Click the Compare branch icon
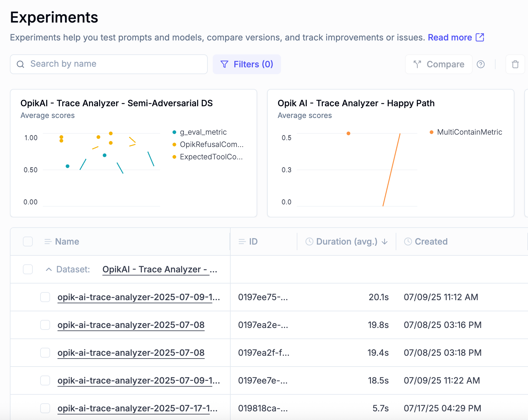528x420 pixels. coord(418,64)
